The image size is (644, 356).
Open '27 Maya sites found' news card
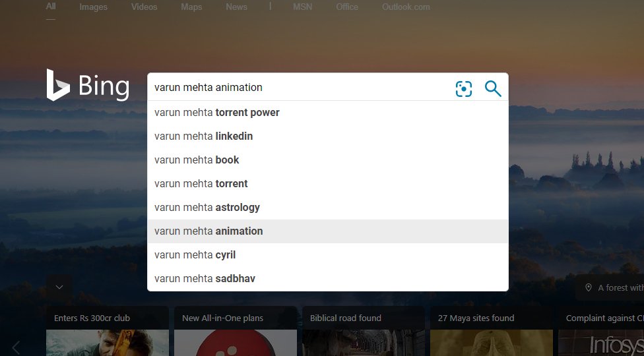pyautogui.click(x=491, y=332)
